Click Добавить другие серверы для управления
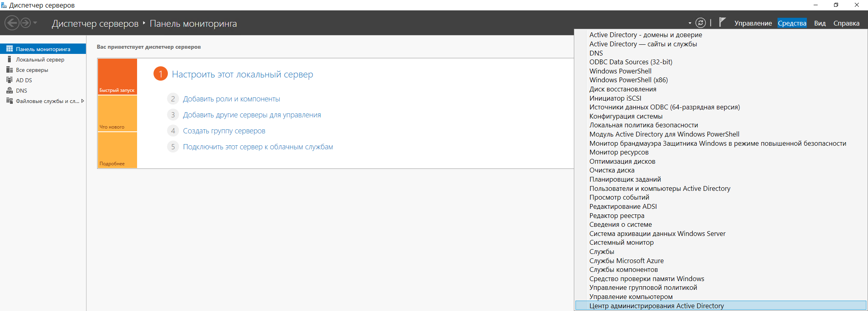 (252, 115)
